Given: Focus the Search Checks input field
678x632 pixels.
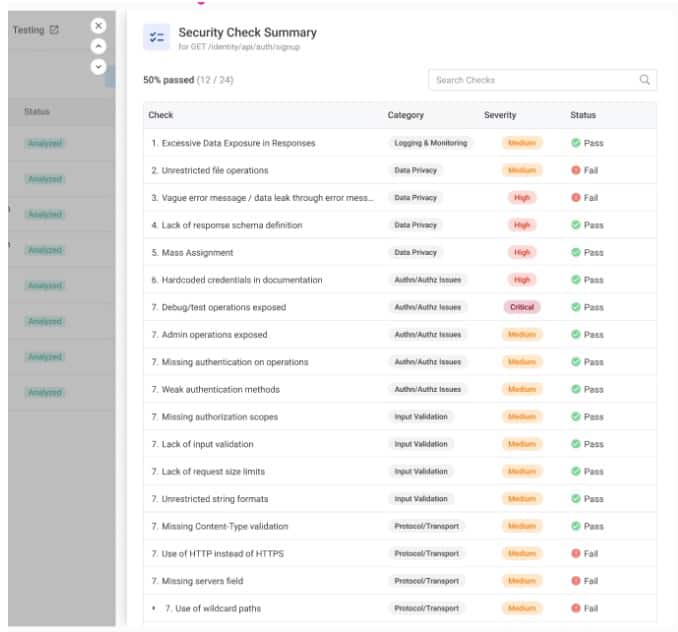Looking at the screenshot, I should (x=535, y=80).
